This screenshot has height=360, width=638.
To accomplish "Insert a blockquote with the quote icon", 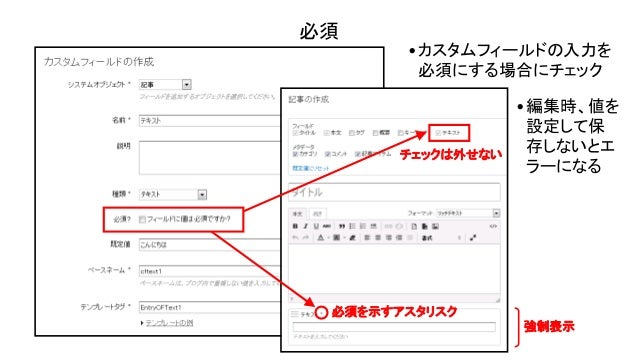I will [342, 226].
